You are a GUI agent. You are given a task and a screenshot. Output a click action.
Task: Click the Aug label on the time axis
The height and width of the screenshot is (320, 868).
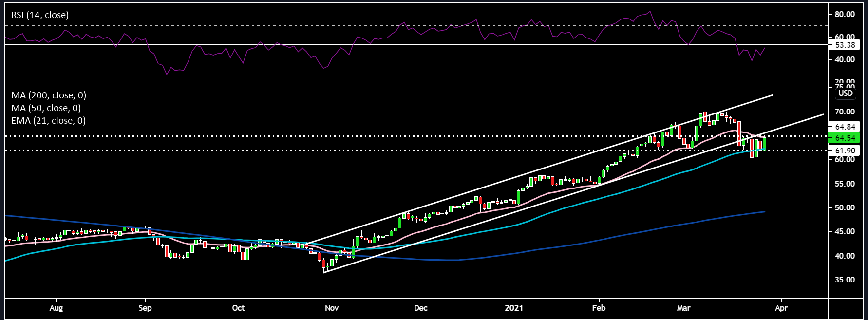tap(57, 308)
